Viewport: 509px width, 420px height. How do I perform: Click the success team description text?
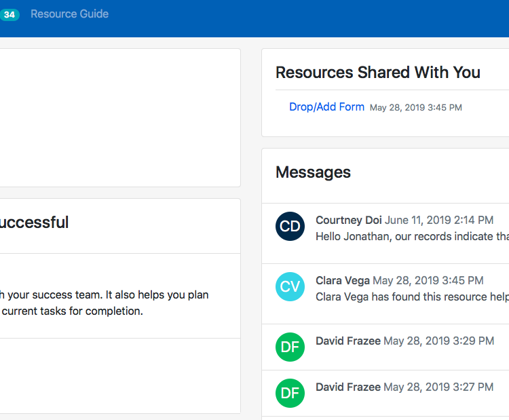(105, 303)
